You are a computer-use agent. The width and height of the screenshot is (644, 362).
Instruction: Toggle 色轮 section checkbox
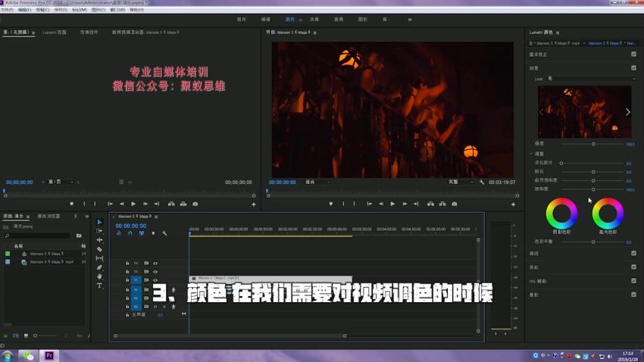[x=633, y=267]
